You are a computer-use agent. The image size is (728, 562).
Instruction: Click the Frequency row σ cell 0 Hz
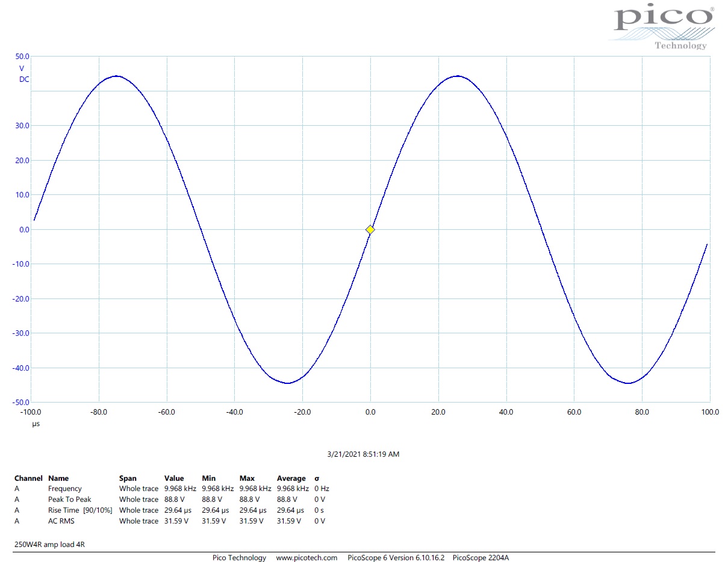(322, 489)
